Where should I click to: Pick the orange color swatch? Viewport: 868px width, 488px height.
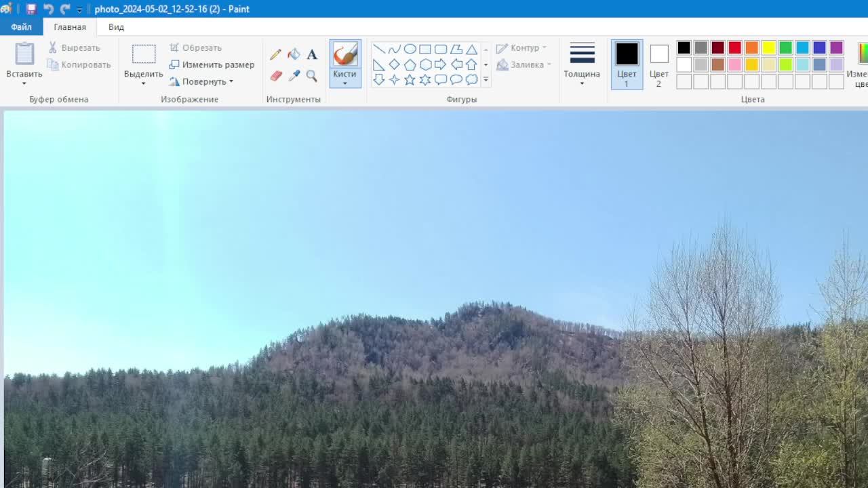click(x=751, y=47)
